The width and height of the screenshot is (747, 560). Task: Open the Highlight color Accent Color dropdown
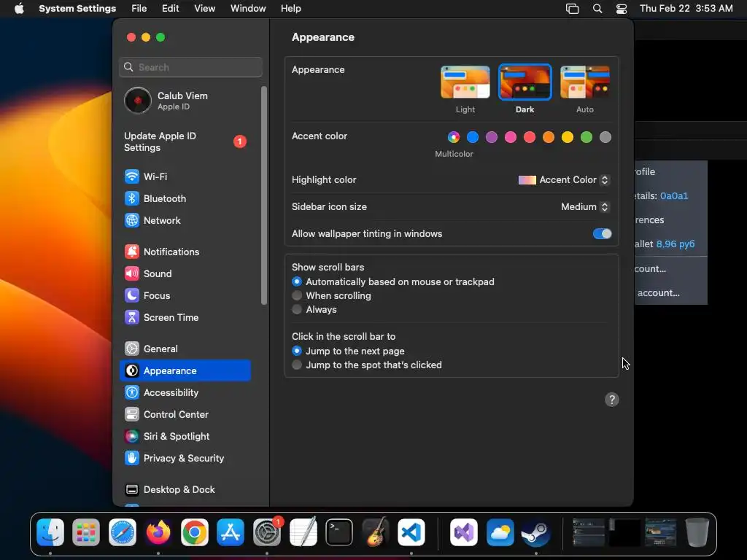(564, 180)
